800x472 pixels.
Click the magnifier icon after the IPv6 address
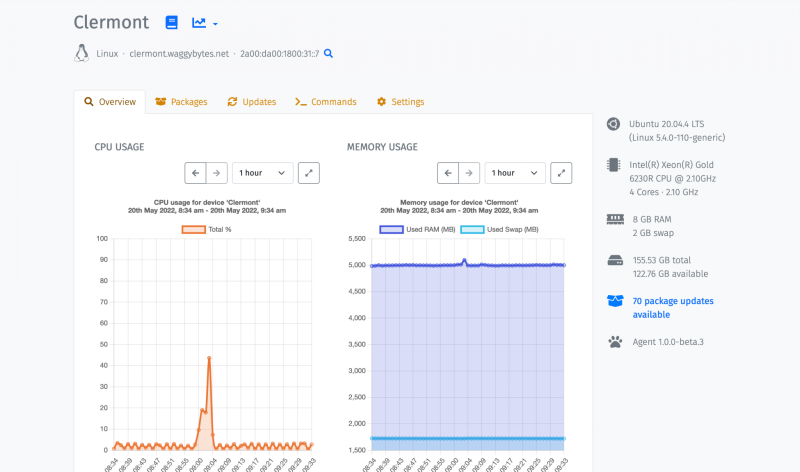(329, 54)
